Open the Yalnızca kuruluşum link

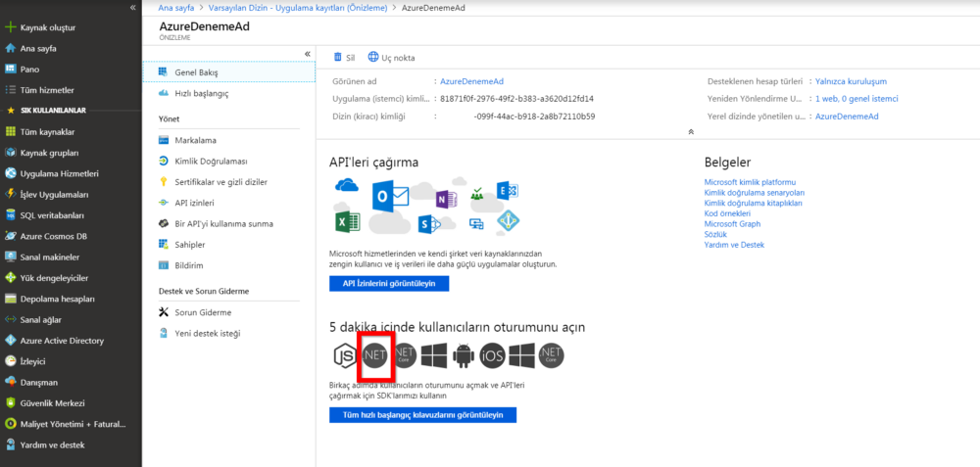(x=852, y=81)
